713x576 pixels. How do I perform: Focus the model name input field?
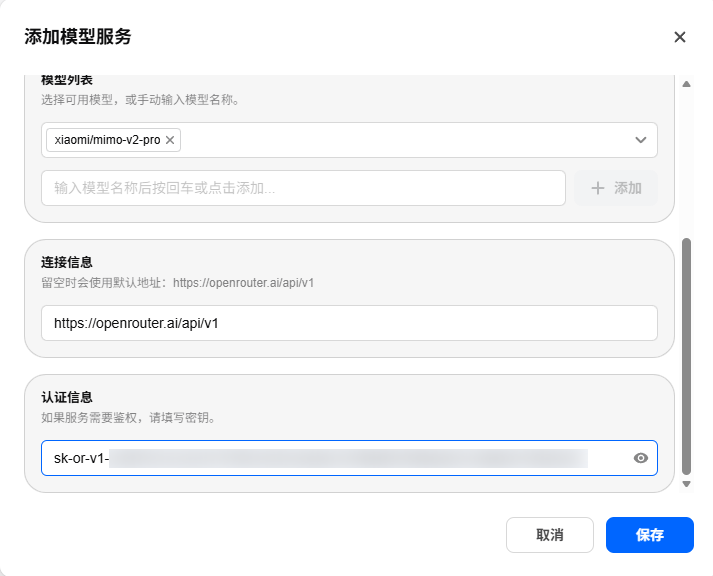303,188
